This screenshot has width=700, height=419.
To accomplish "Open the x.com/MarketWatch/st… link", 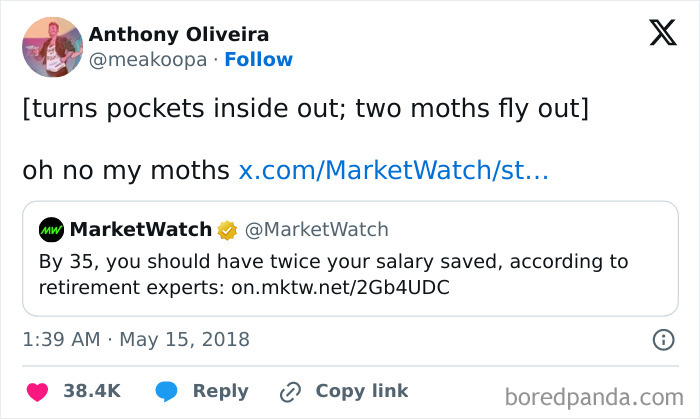I will (x=393, y=170).
